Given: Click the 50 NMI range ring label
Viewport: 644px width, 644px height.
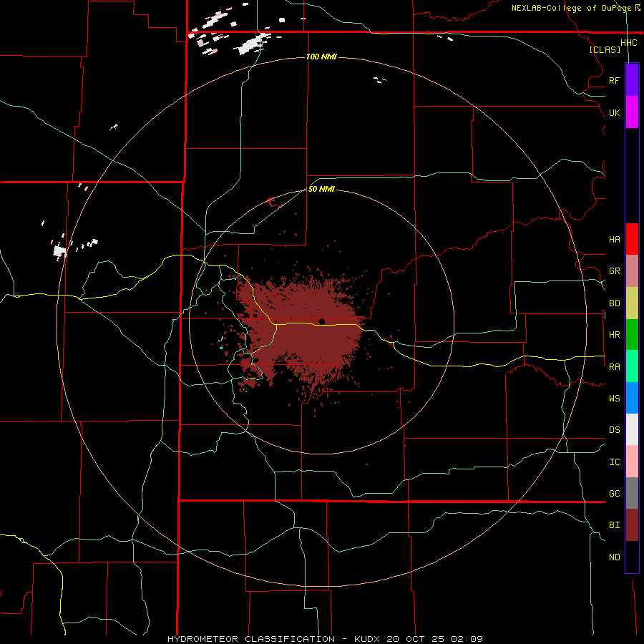Looking at the screenshot, I should tap(321, 189).
